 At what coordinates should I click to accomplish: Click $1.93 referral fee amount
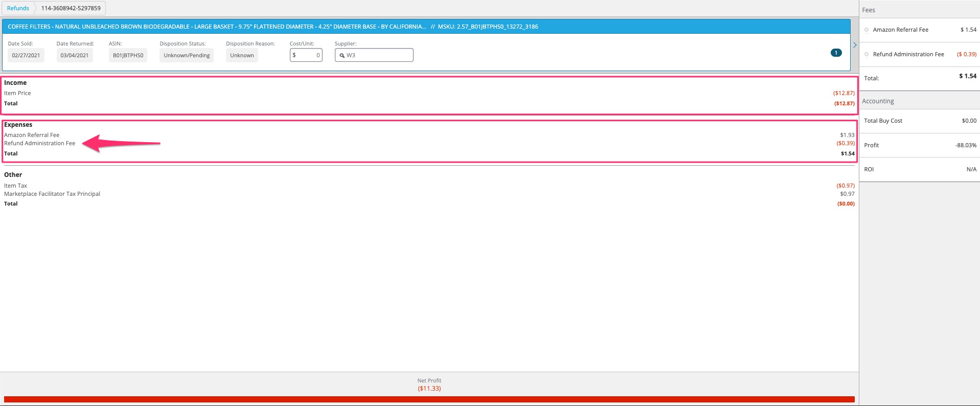[x=847, y=135]
